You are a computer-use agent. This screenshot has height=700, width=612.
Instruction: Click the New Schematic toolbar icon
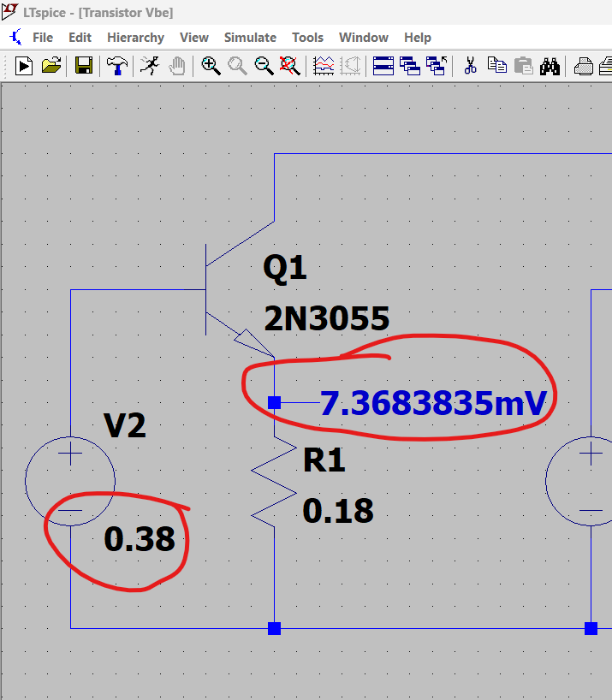(24, 66)
